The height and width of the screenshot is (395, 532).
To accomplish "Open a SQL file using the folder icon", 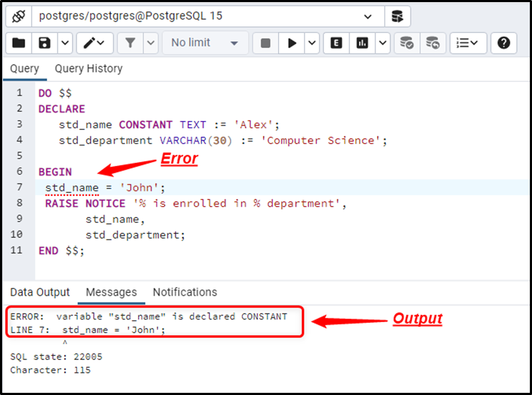I will (19, 43).
